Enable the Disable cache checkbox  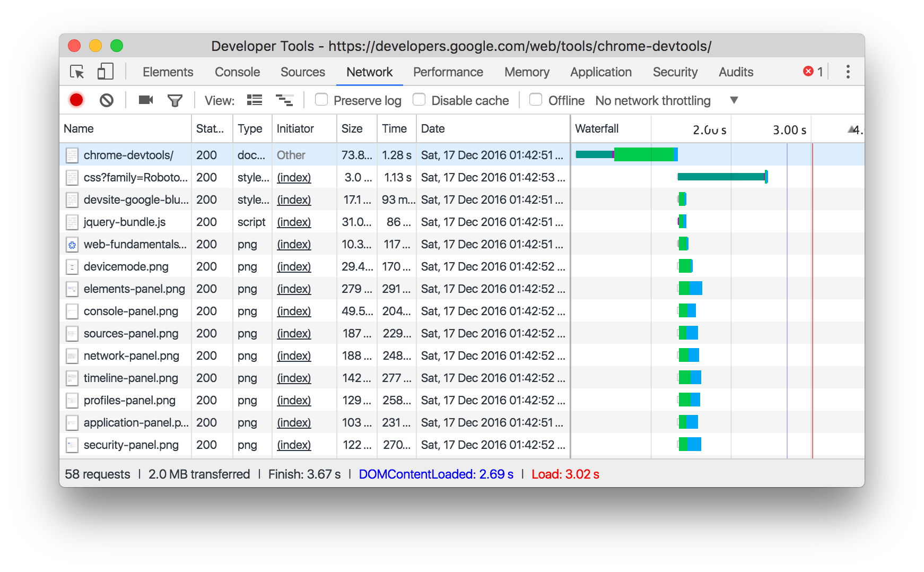click(419, 100)
